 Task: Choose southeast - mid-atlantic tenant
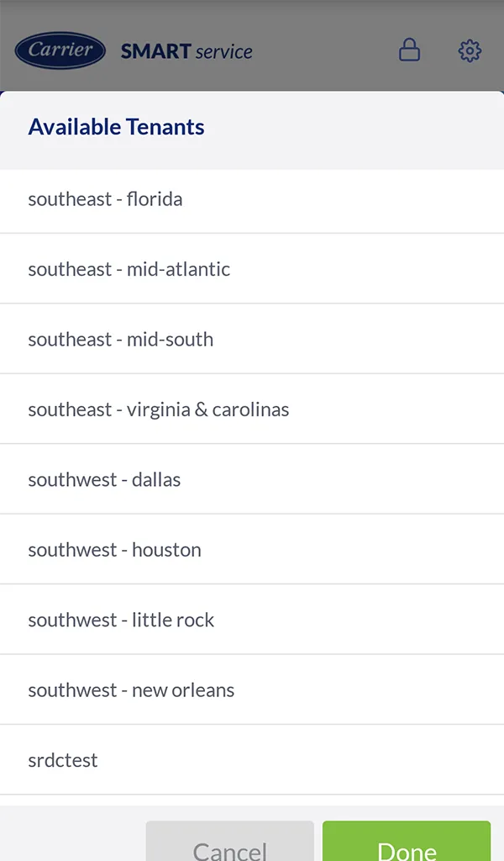[252, 268]
